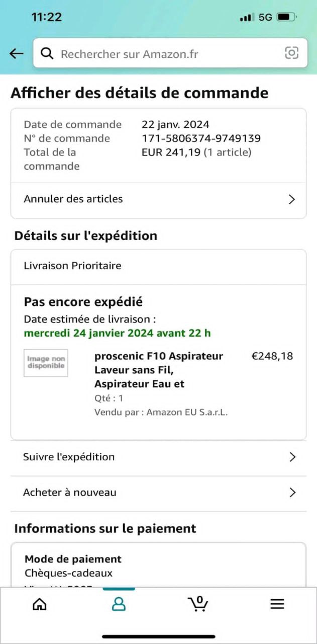Tap the 5G signal indicator
The image size is (317, 644).
[x=265, y=17]
